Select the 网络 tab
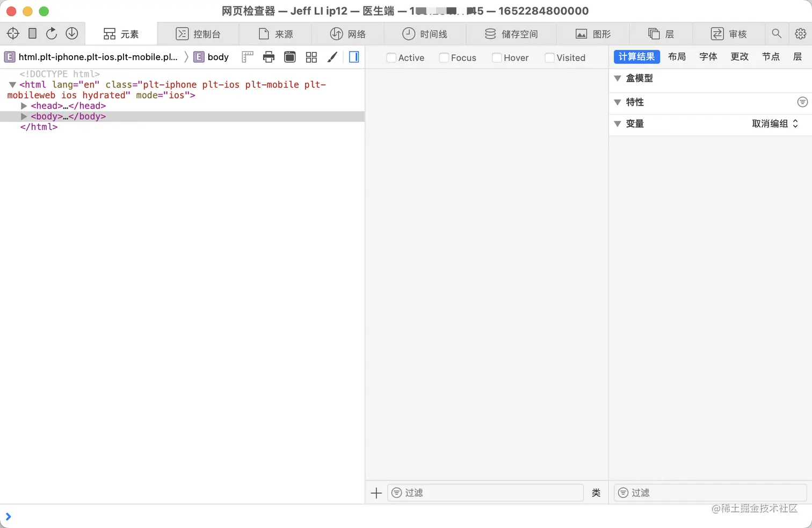Viewport: 812px width, 528px height. (348, 34)
